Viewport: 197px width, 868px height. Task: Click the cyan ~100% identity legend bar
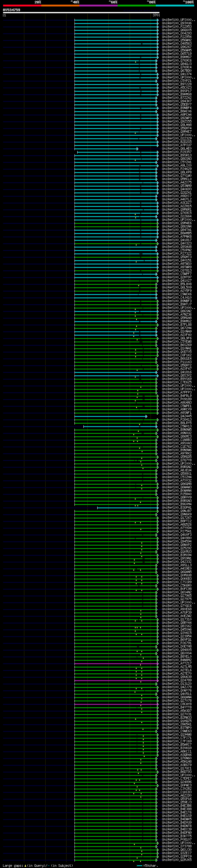pyautogui.click(x=175, y=6)
